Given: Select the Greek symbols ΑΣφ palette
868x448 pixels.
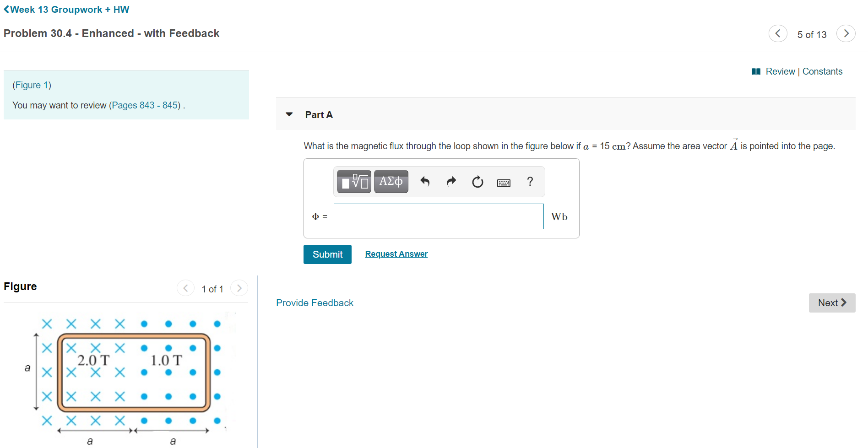Looking at the screenshot, I should 391,181.
